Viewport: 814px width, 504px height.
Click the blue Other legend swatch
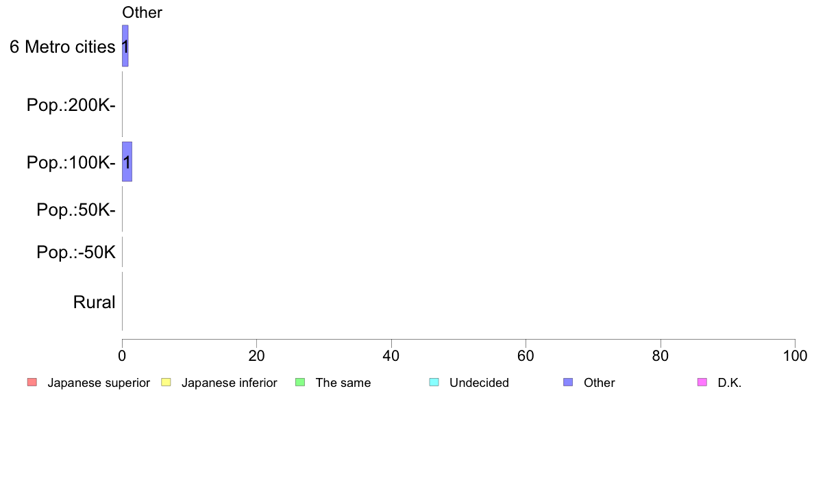click(x=568, y=382)
